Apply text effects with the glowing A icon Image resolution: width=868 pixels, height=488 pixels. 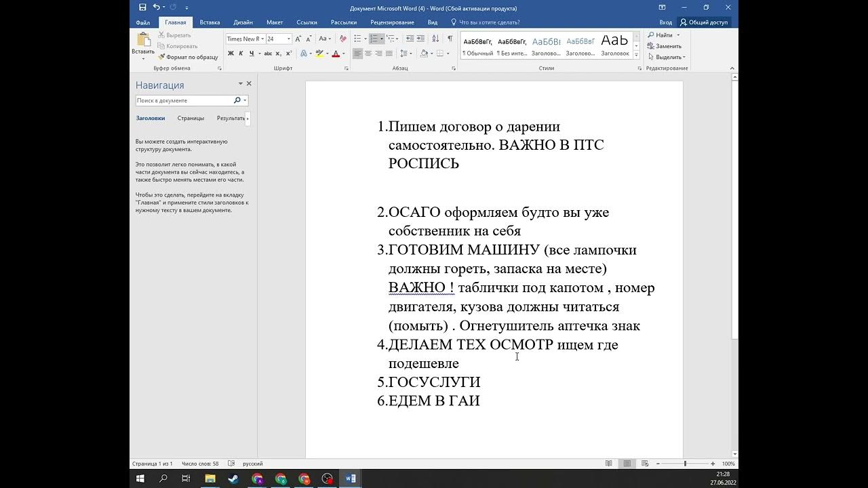pyautogui.click(x=303, y=54)
